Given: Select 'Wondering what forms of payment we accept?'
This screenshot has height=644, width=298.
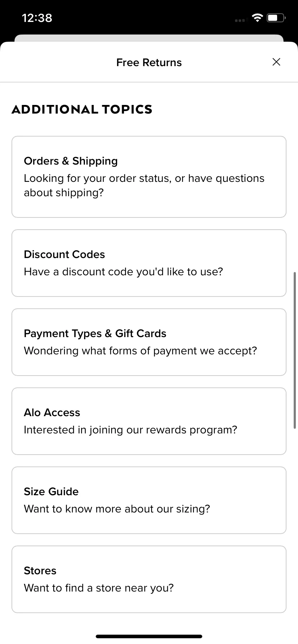Looking at the screenshot, I should point(140,351).
